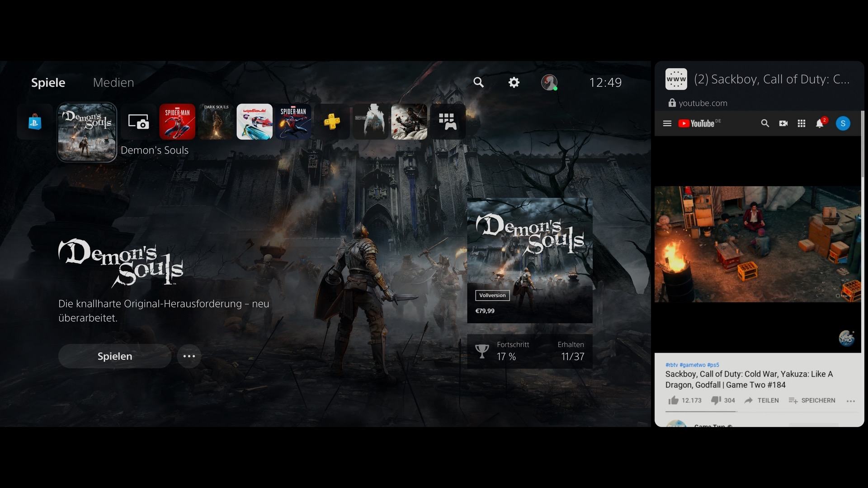This screenshot has width=868, height=488.
Task: Open the PS5 settings gear
Action: click(514, 82)
